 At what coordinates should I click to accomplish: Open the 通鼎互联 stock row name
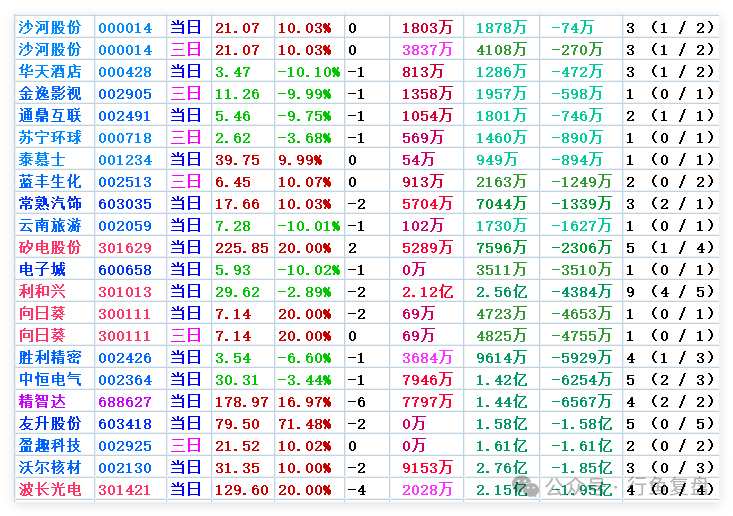click(50, 115)
